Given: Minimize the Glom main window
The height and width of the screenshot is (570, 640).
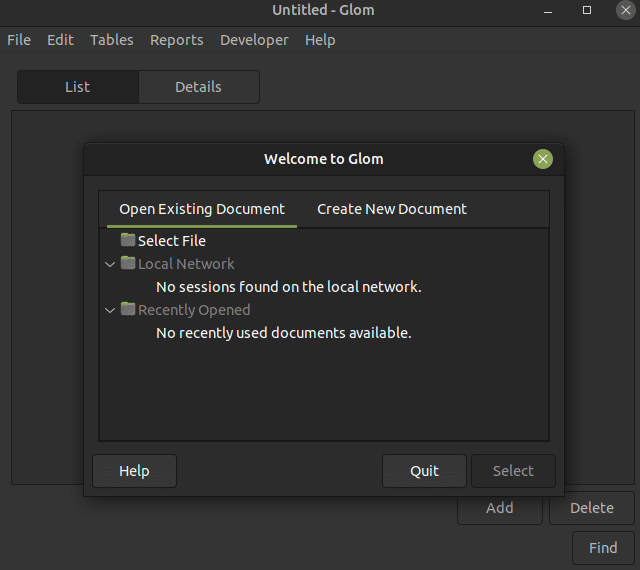Looking at the screenshot, I should (x=548, y=10).
